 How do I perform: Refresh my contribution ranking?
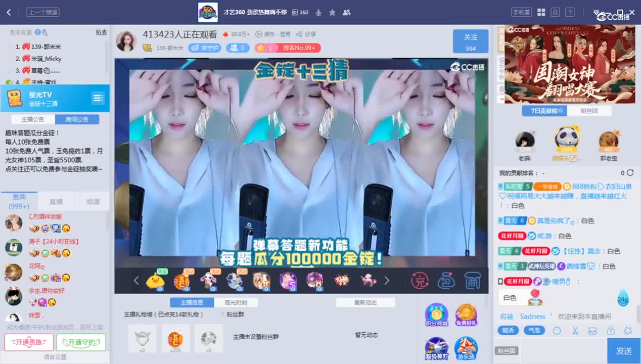click(x=630, y=173)
